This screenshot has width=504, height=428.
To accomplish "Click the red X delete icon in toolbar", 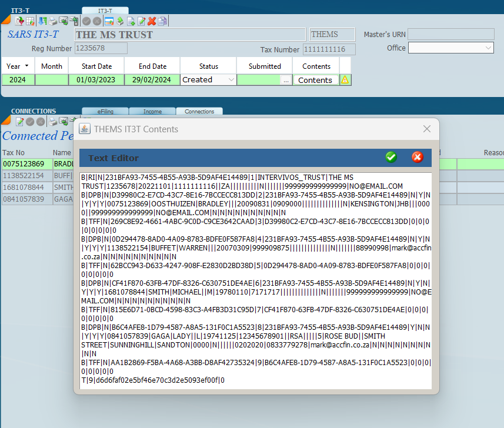I will pos(152,21).
